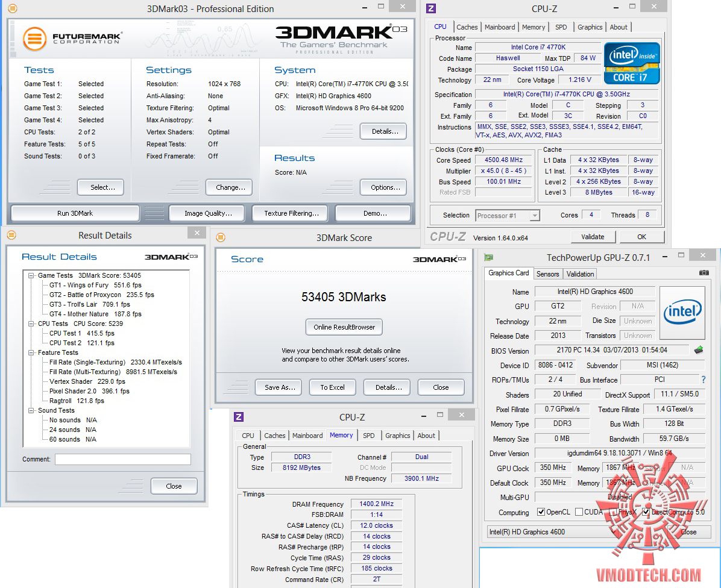Click the CPU-Z top window logo icon
721x588 pixels.
[431, 8]
